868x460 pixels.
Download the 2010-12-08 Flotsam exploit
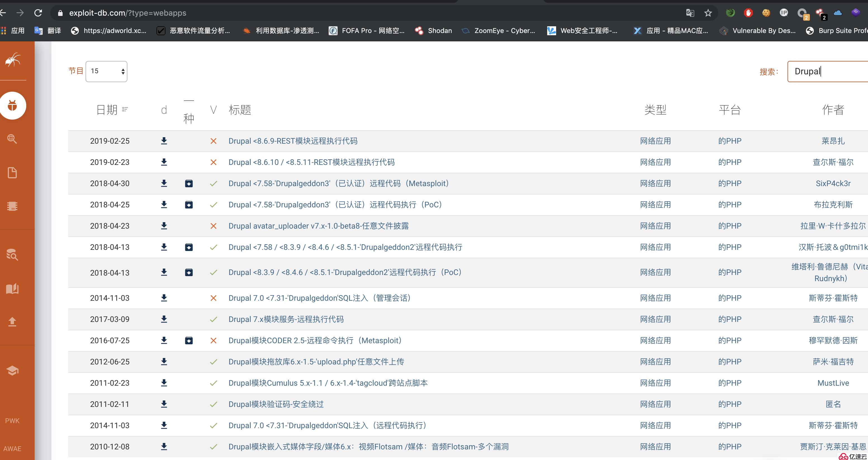164,447
